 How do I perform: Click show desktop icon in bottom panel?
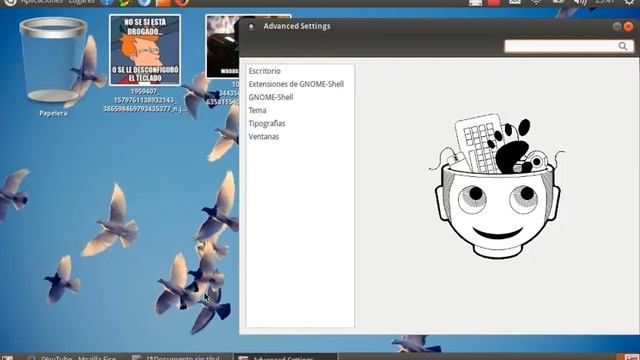tap(7, 358)
